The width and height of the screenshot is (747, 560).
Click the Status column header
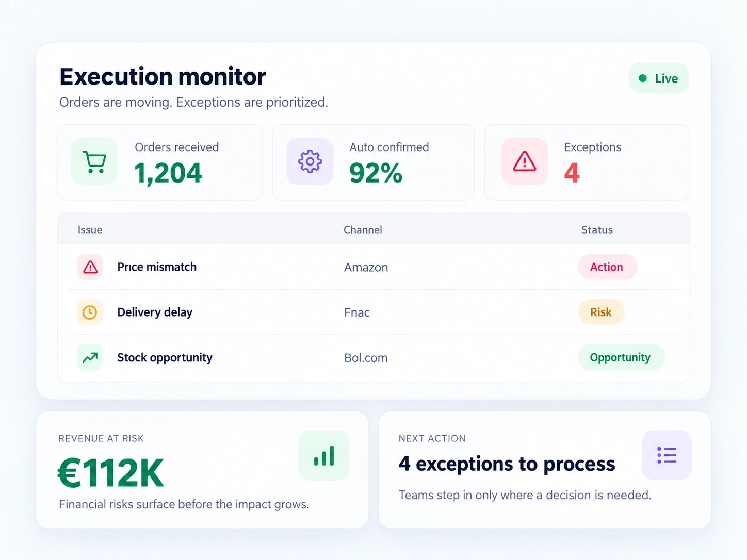(597, 230)
